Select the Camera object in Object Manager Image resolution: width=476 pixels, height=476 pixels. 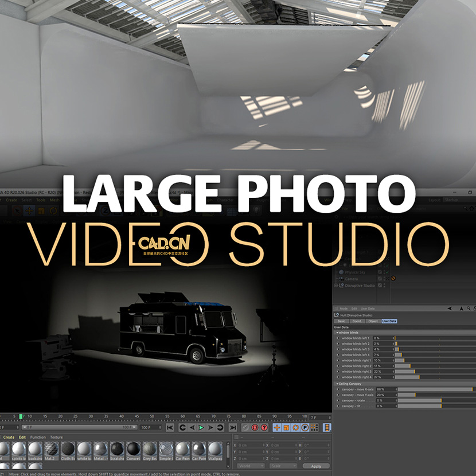pyautogui.click(x=351, y=279)
